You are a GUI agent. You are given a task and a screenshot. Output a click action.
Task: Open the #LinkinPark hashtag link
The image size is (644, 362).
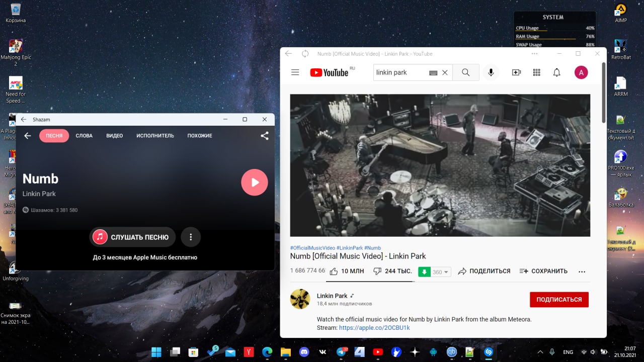pos(350,248)
